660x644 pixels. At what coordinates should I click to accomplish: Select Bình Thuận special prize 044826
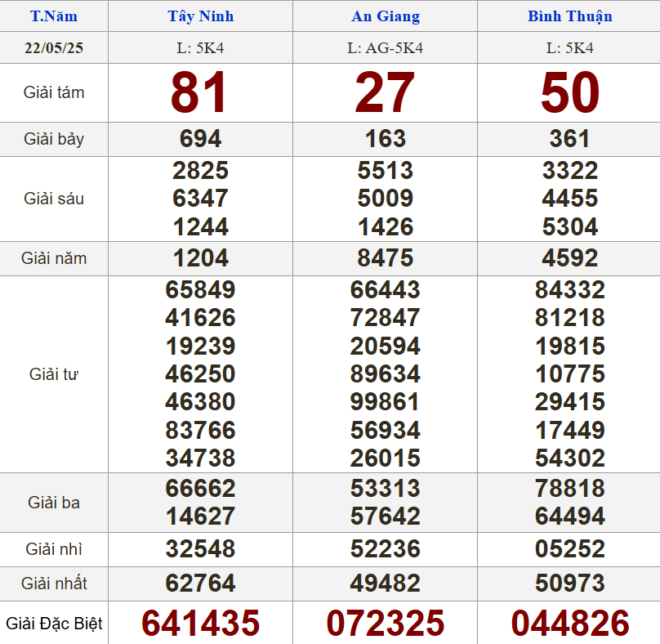click(x=569, y=624)
